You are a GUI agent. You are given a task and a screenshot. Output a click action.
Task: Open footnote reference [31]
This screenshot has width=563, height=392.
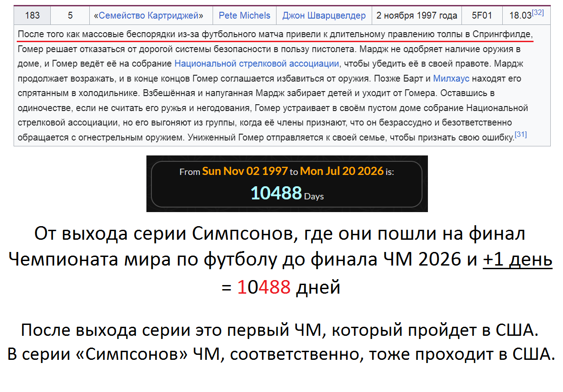coord(521,135)
